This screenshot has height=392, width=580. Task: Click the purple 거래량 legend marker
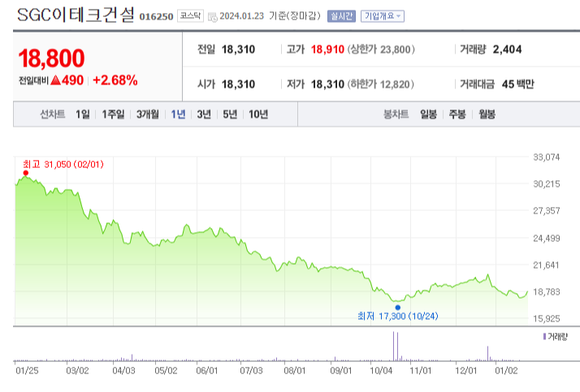coord(544,337)
